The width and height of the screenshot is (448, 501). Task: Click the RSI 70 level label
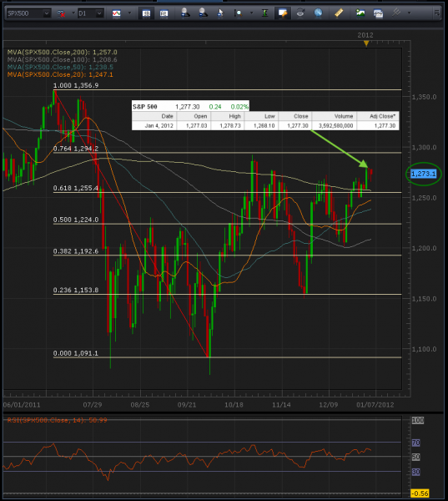pyautogui.click(x=415, y=443)
